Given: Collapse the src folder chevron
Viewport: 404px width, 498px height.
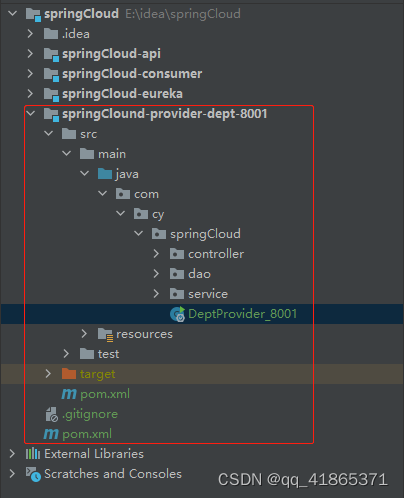Looking at the screenshot, I should (49, 134).
